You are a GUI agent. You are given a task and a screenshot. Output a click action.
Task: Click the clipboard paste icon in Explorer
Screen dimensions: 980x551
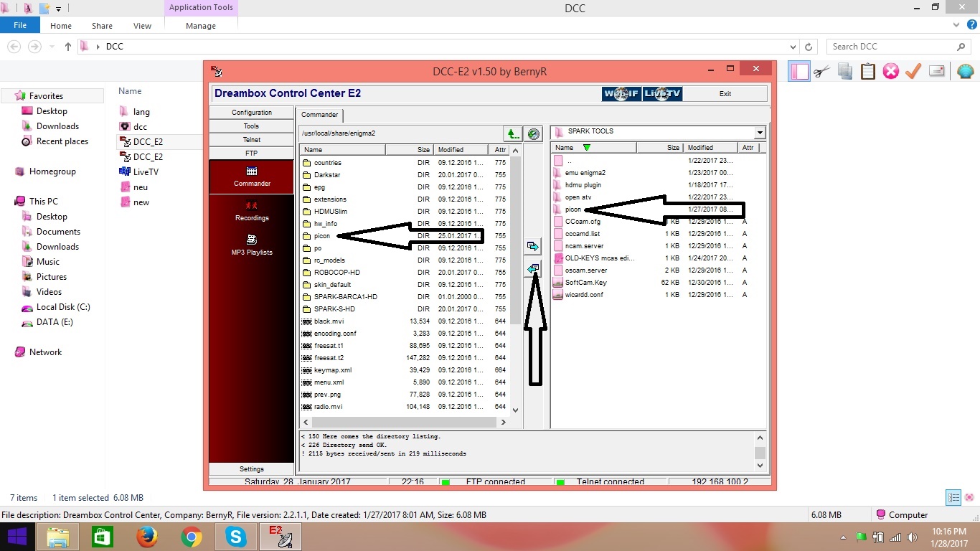[x=868, y=71]
